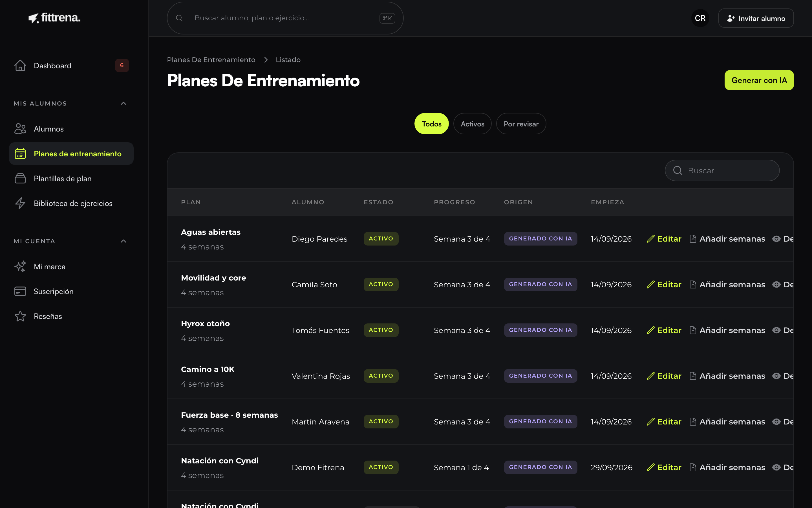Click the Biblioteca de ejercicios bolt icon
The image size is (812, 508).
point(20,203)
